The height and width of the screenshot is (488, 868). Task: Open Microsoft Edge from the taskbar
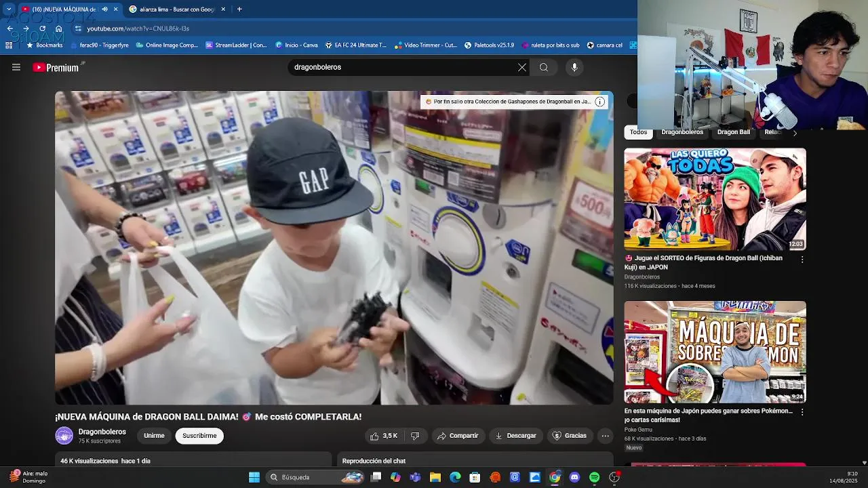tap(455, 477)
